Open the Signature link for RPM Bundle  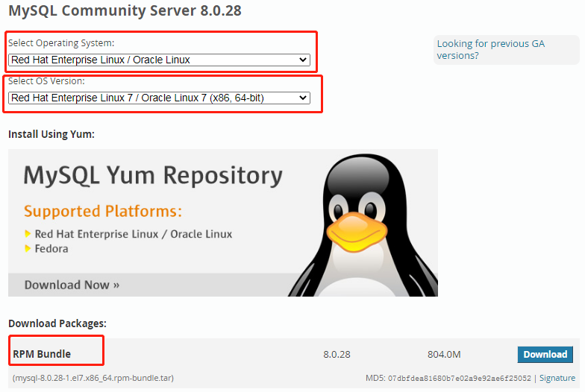tap(557, 379)
